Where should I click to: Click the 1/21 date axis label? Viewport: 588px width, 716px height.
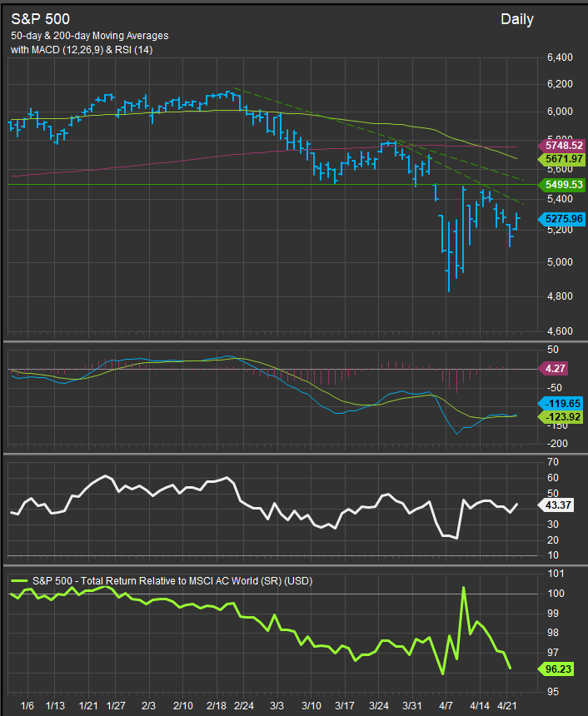point(88,706)
